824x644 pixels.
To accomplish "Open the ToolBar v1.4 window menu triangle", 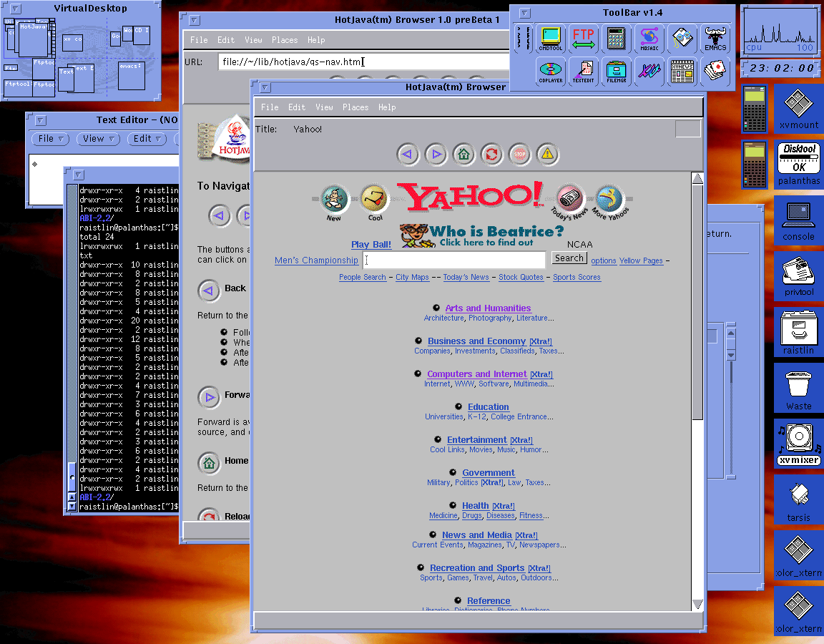I will pos(524,13).
